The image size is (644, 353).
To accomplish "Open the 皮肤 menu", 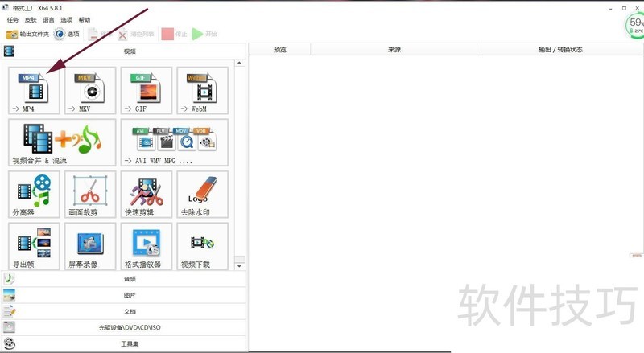I will [x=31, y=20].
